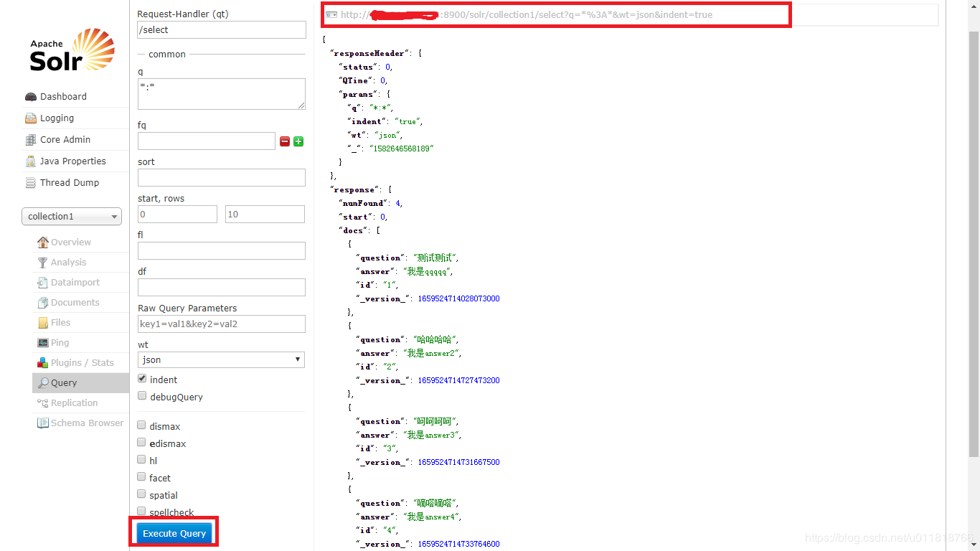Focus the Request-Handler (qt) field
980x551 pixels.
(x=222, y=30)
